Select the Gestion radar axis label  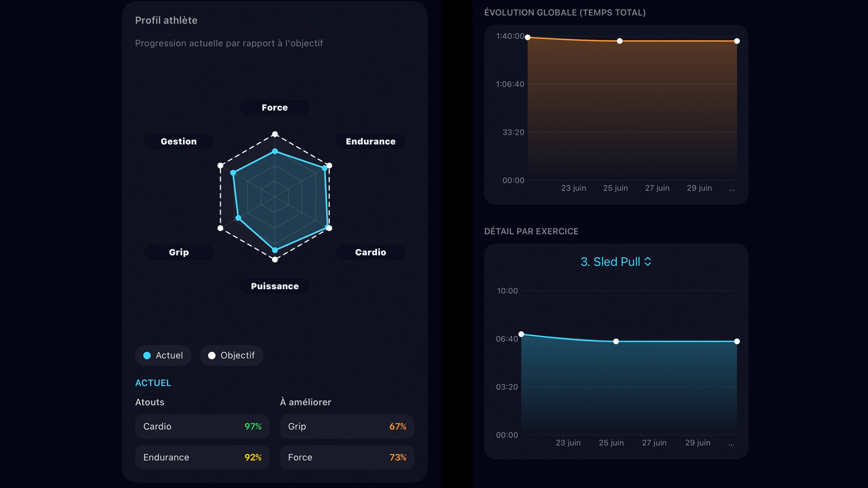(179, 141)
